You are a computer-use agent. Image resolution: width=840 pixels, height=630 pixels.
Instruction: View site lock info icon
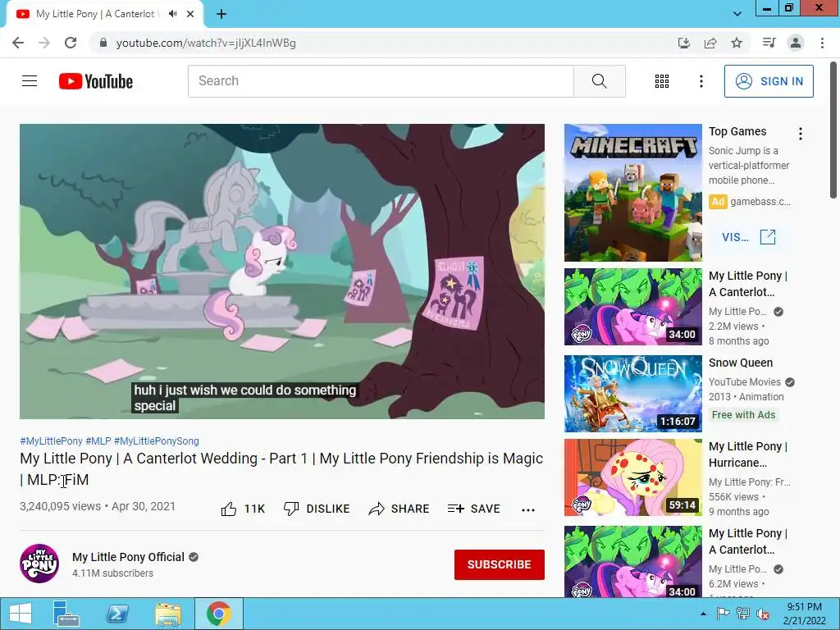(103, 43)
